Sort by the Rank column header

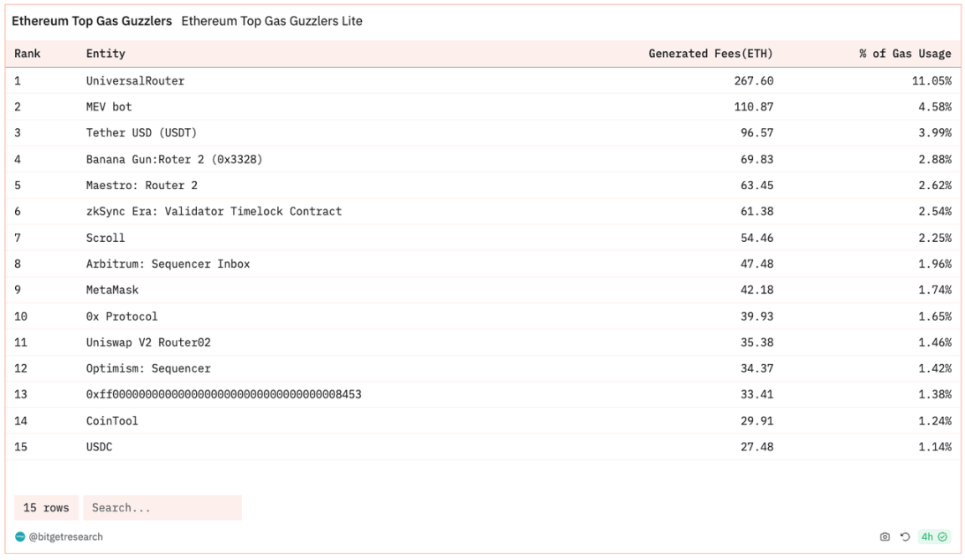coord(27,54)
